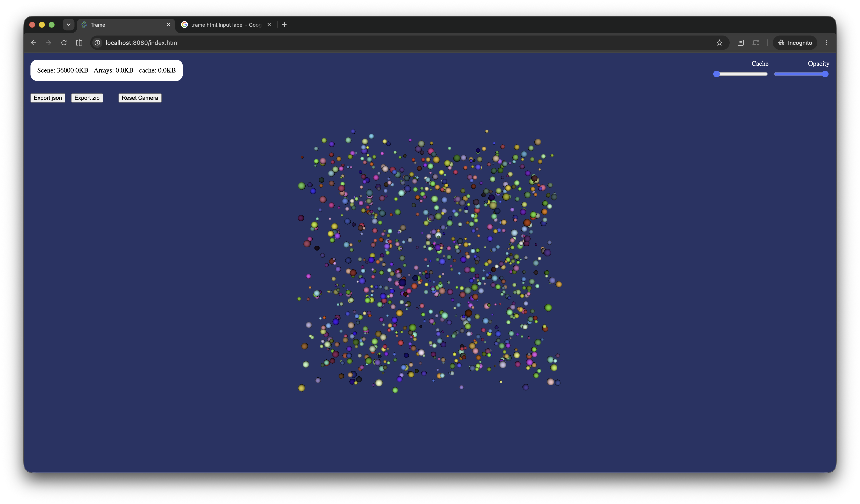Image resolution: width=860 pixels, height=504 pixels.
Task: Adjust the Opacity slider
Action: (801, 74)
